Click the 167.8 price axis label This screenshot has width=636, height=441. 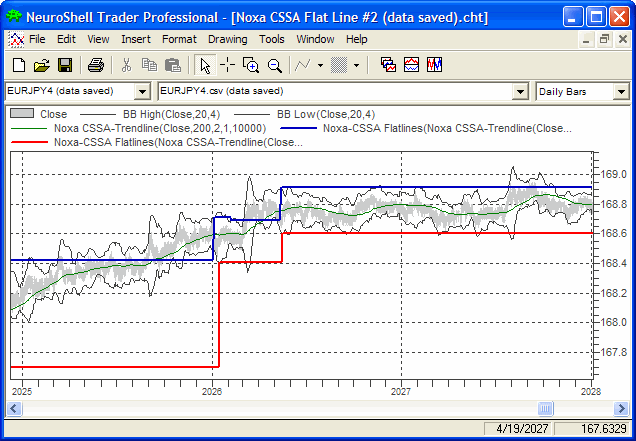(613, 352)
